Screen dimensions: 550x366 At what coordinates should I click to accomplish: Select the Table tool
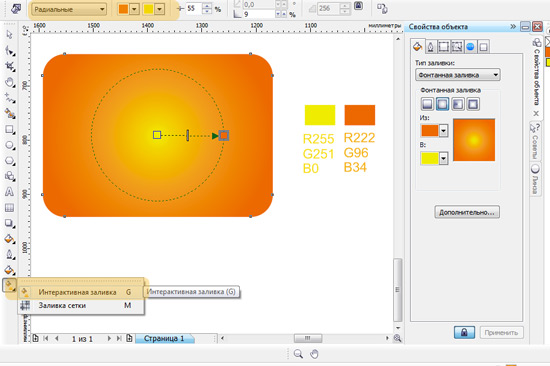[9, 208]
